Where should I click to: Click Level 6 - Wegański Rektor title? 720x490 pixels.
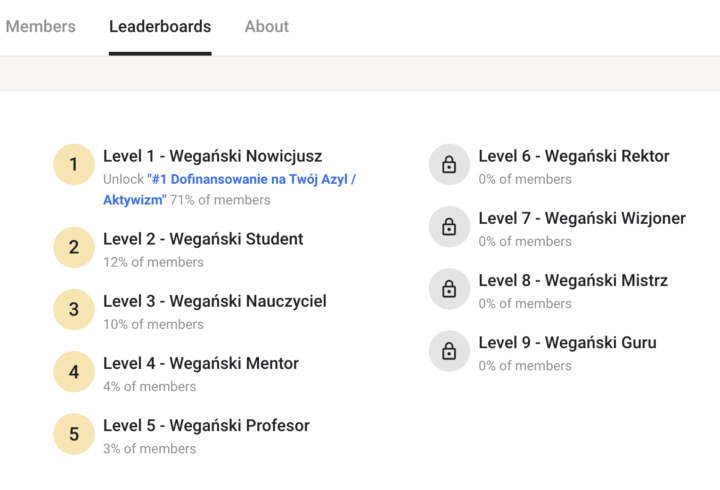tap(574, 156)
